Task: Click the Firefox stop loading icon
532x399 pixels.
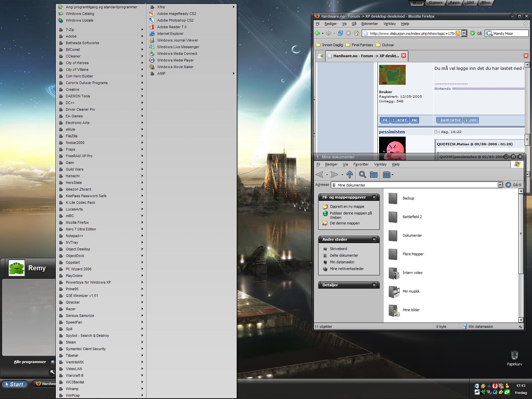Action: [x=348, y=33]
